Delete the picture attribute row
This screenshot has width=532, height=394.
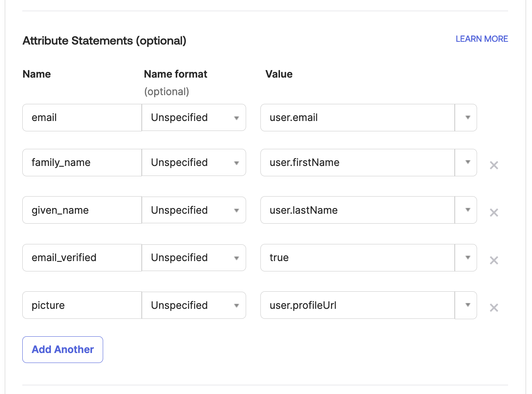coord(494,308)
